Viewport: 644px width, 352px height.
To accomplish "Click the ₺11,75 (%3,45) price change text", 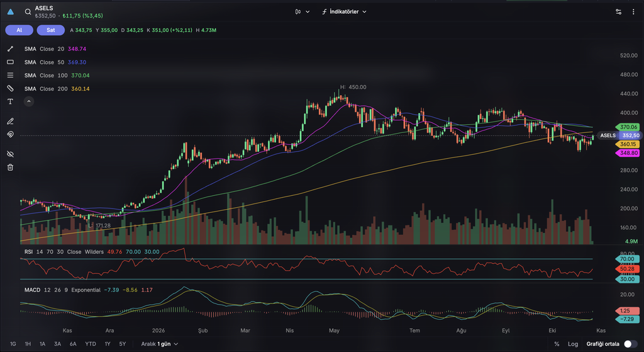I will click(82, 16).
